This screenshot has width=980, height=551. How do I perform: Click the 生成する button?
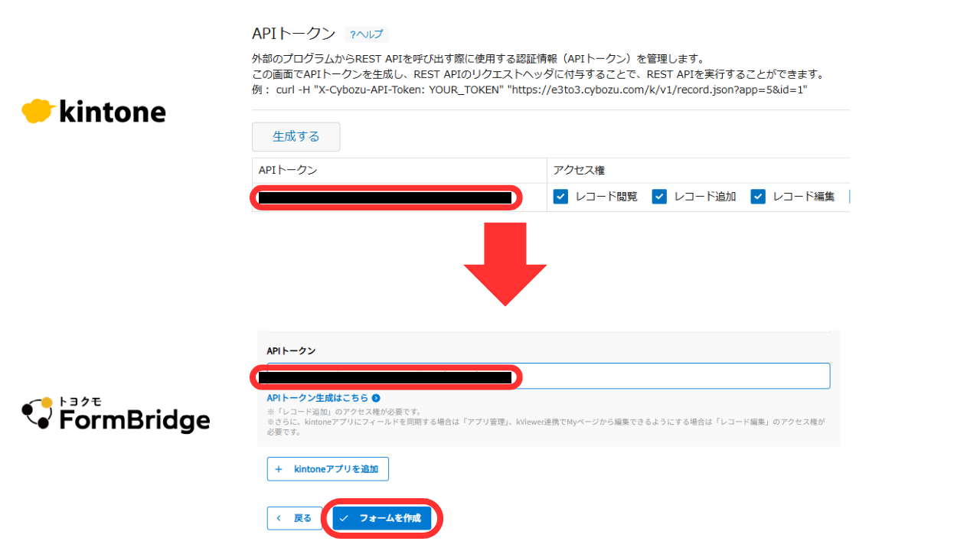pyautogui.click(x=296, y=137)
